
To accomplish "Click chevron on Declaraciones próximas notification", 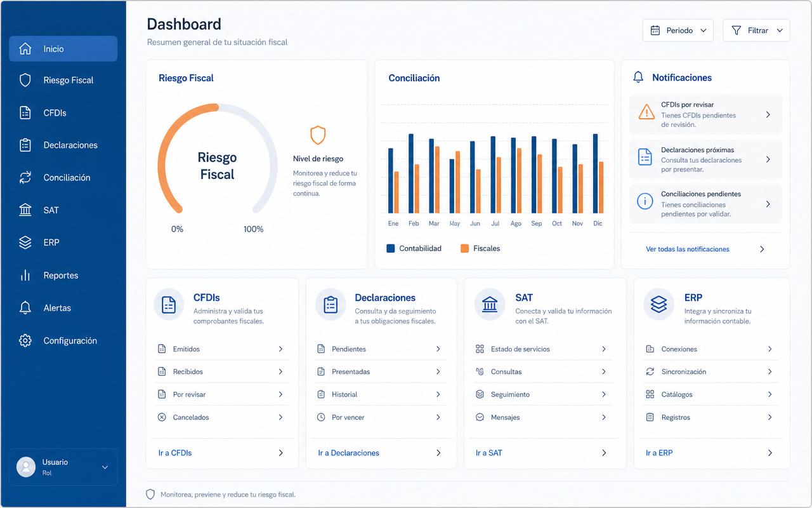I will 768,159.
